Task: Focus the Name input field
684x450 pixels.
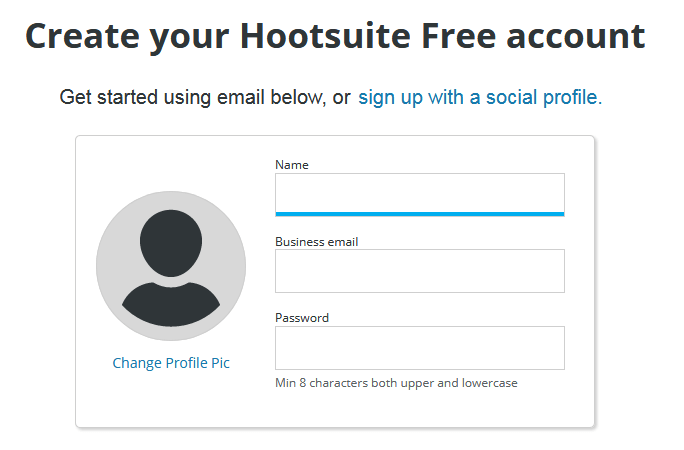Action: click(419, 192)
